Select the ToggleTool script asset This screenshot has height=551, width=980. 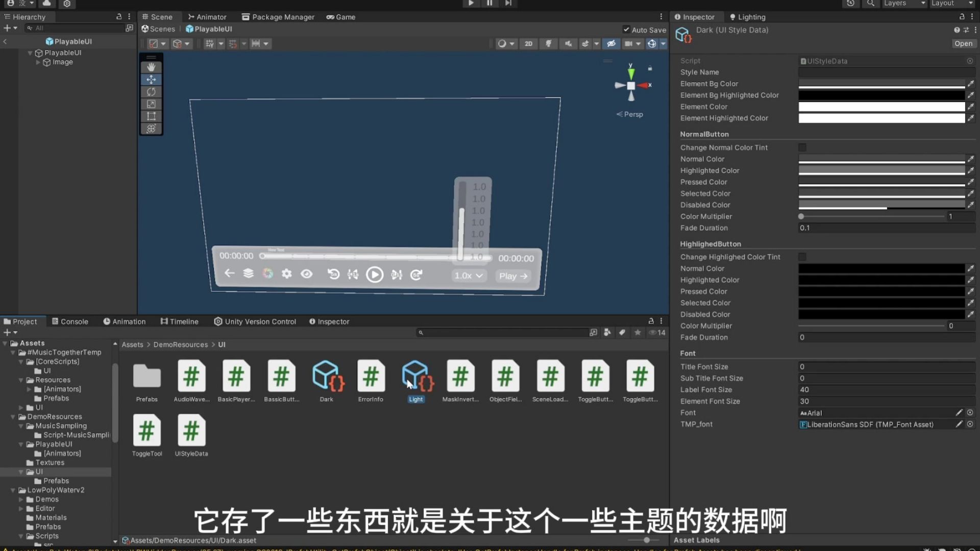[x=147, y=435]
